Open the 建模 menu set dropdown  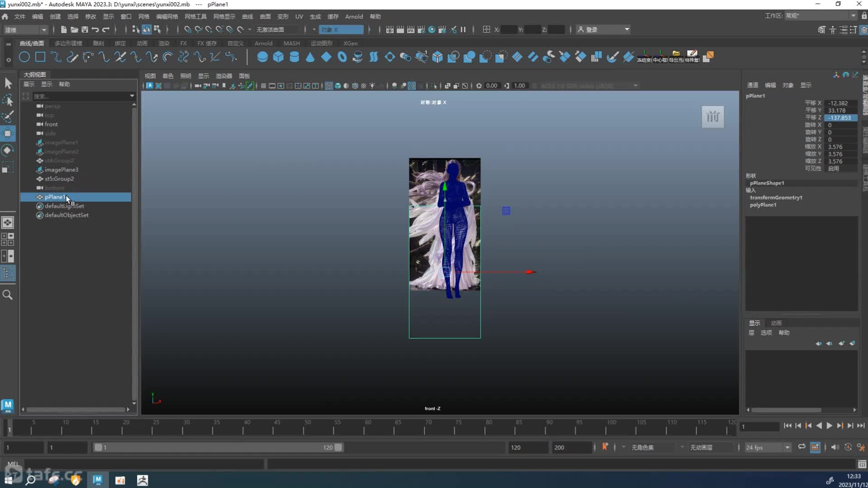click(26, 29)
